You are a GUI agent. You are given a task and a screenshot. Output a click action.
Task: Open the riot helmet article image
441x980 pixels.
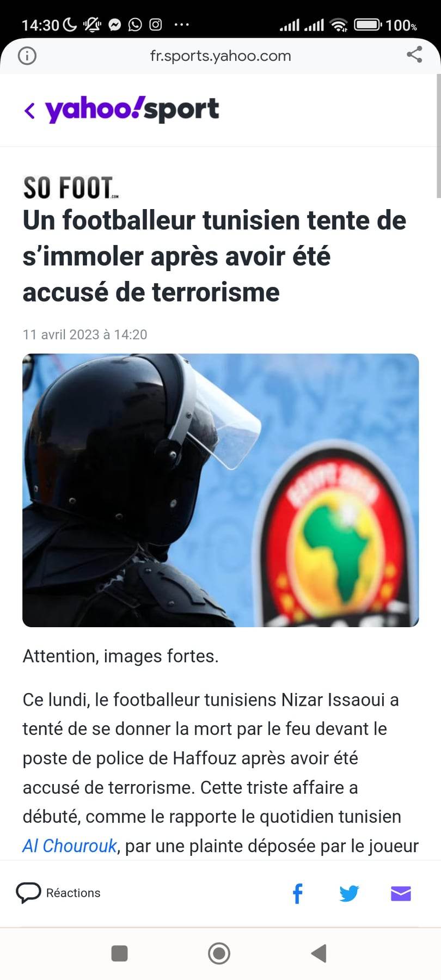pyautogui.click(x=220, y=490)
